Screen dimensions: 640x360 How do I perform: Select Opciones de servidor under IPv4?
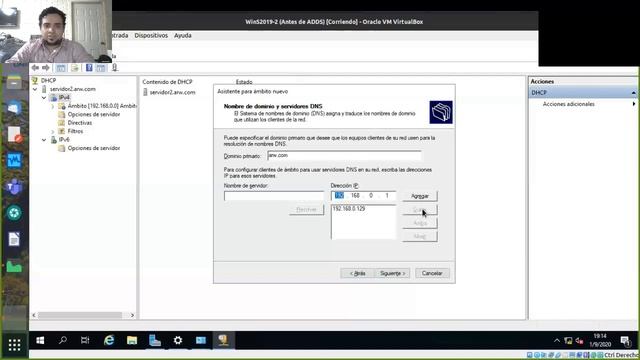pos(94,114)
